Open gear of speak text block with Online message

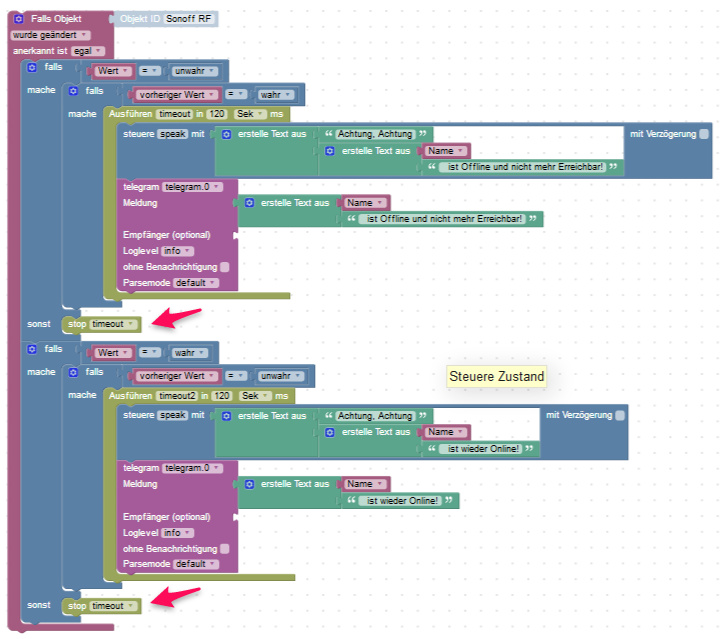226,416
